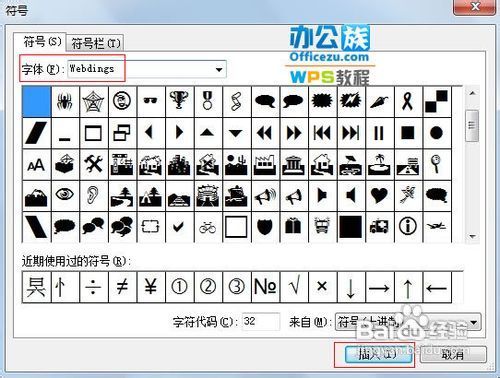Select the palm tree island symbol
Image resolution: width=500 pixels, height=378 pixels.
[379, 165]
